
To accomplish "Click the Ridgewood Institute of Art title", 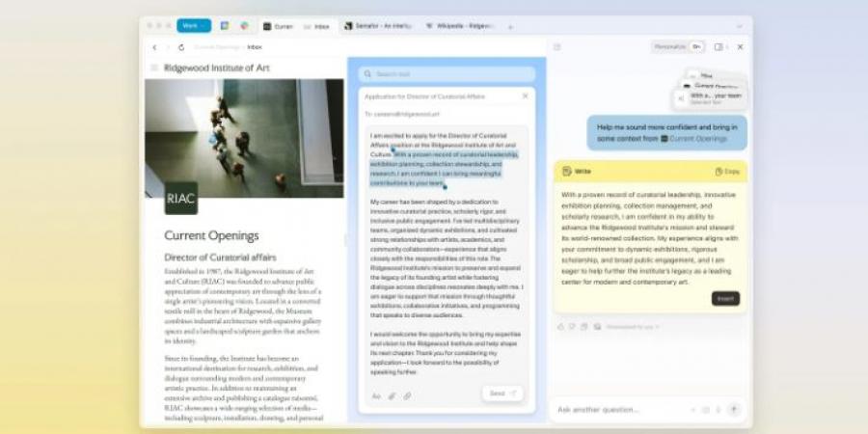I will (x=216, y=68).
